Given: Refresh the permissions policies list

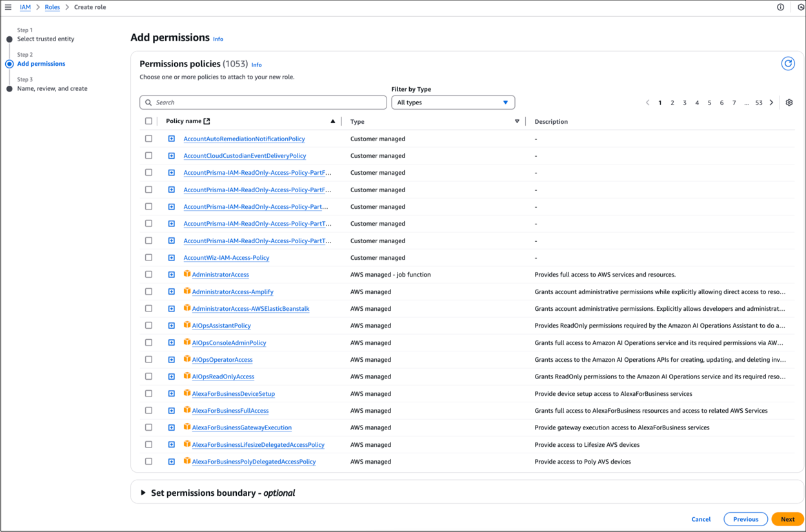Looking at the screenshot, I should coord(788,63).
